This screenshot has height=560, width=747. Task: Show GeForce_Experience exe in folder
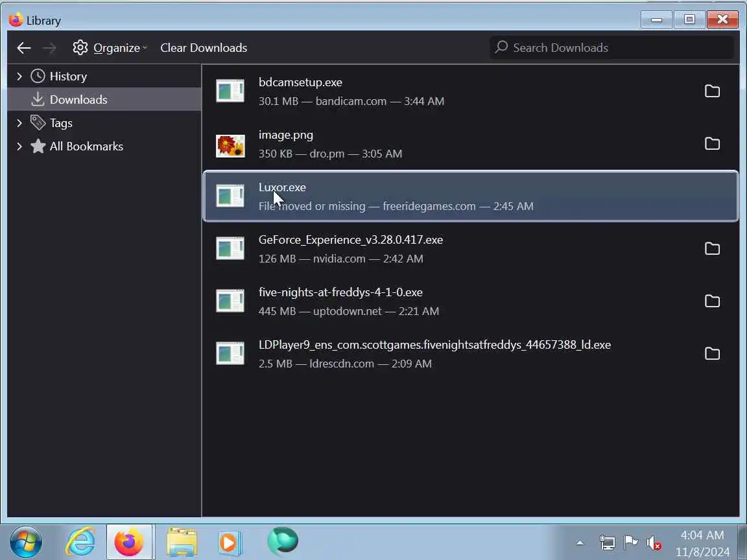[712, 248]
